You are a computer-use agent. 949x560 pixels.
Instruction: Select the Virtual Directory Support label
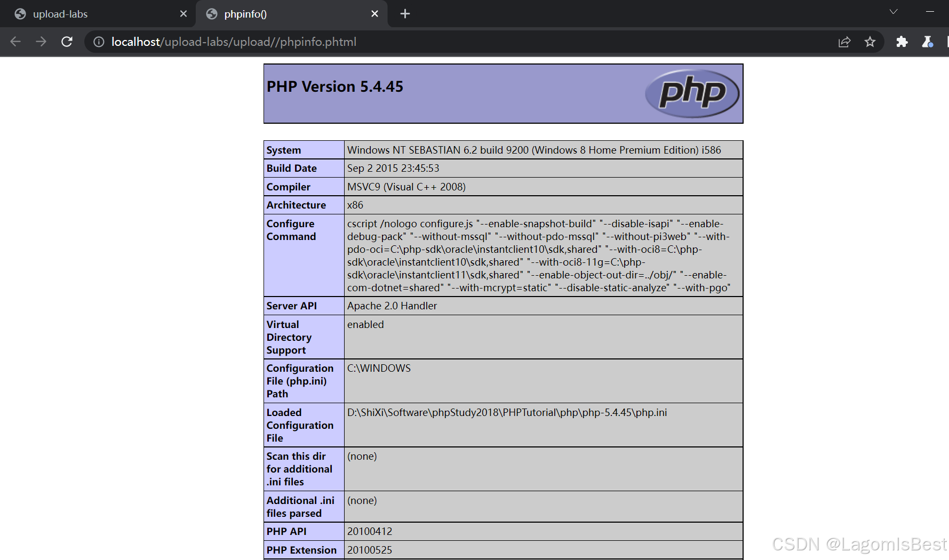pyautogui.click(x=289, y=338)
